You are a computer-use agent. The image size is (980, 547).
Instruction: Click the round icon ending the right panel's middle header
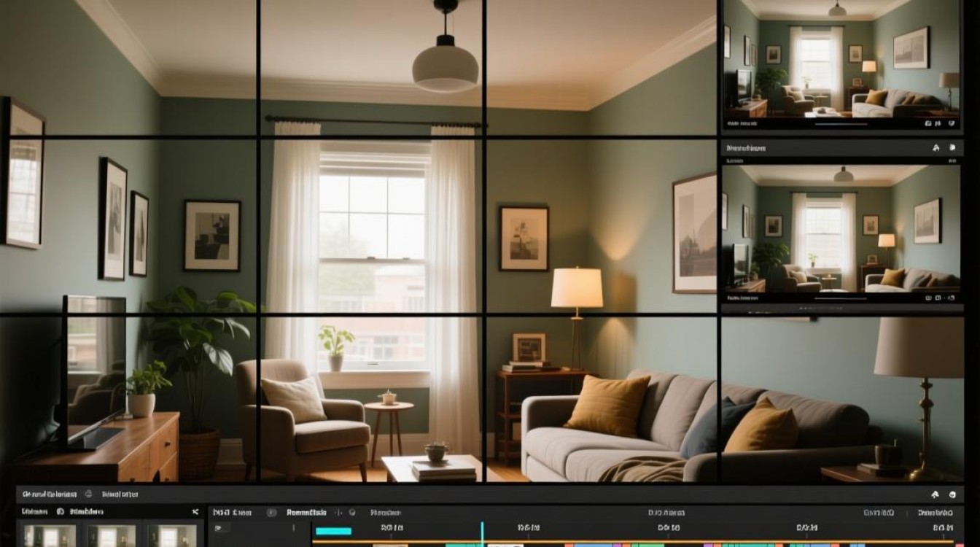pos(952,148)
